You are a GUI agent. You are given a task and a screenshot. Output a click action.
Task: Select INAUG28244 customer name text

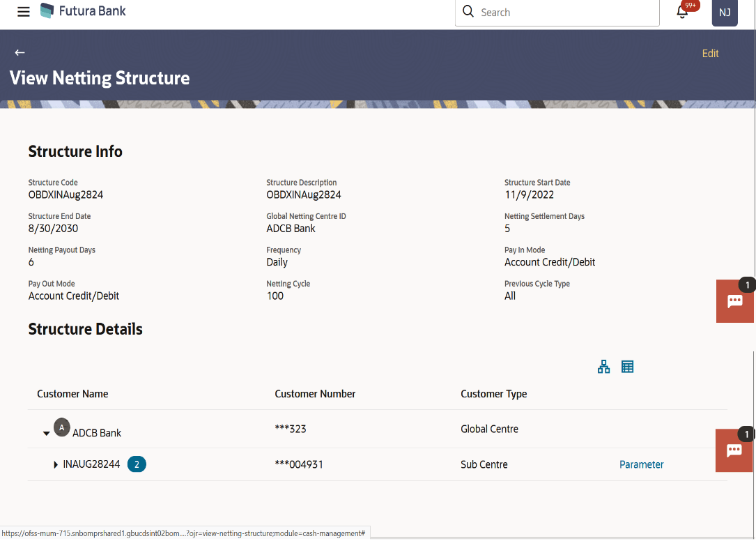pos(91,464)
